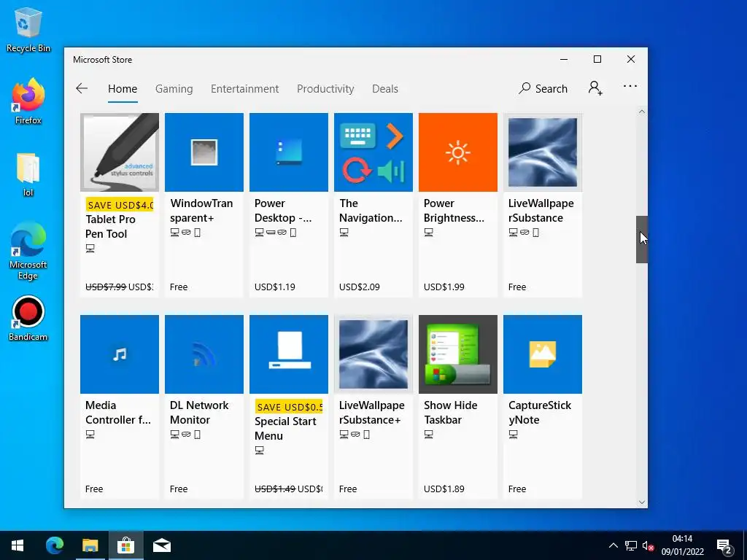Switch to the Entertainment tab
The height and width of the screenshot is (560, 747).
(245, 88)
